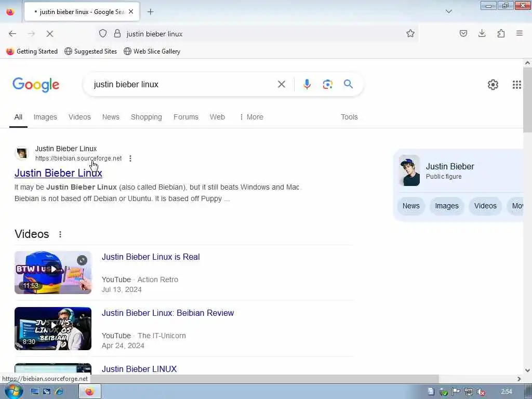Image resolution: width=532 pixels, height=399 pixels.
Task: Bookmark this page with the star
Action: click(410, 34)
